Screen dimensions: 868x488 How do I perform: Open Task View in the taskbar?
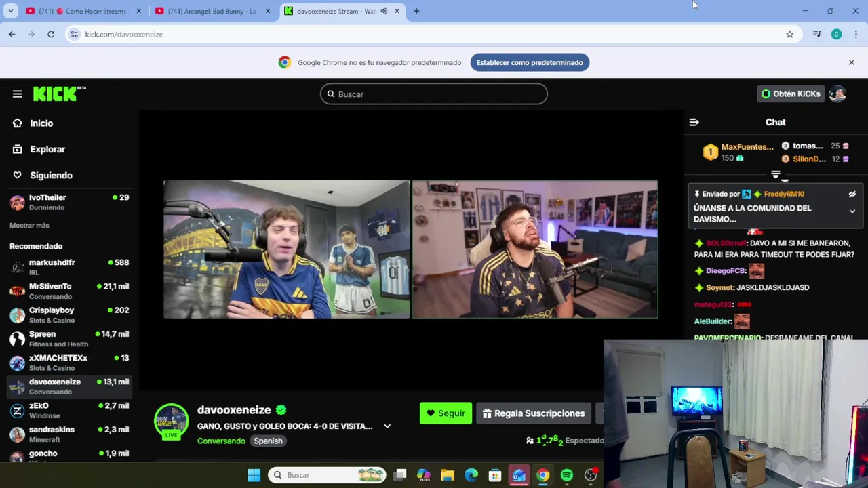pos(400,475)
